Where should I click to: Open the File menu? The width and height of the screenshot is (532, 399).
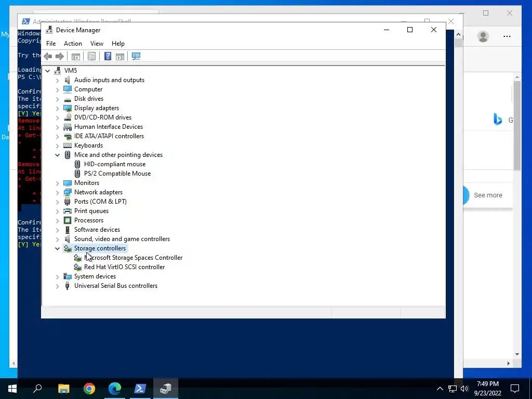click(51, 44)
